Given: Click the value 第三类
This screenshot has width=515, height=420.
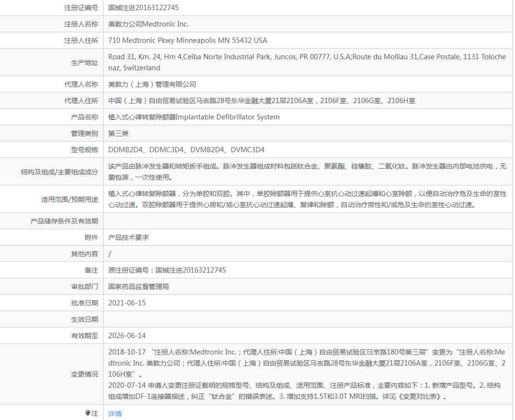Looking at the screenshot, I should [119, 133].
